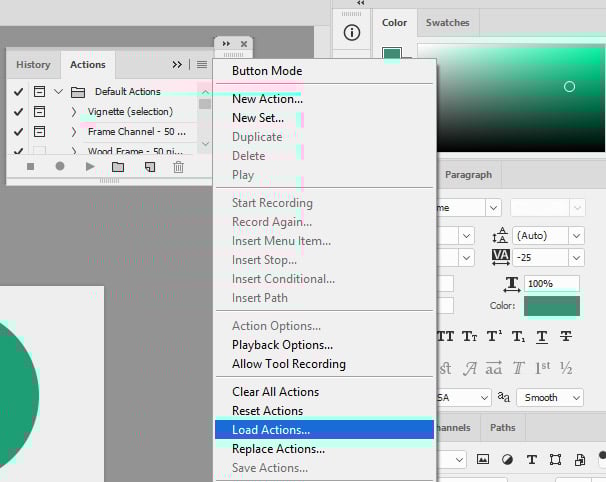
Task: Enable OpenType ordinals (1st)
Action: (x=543, y=368)
